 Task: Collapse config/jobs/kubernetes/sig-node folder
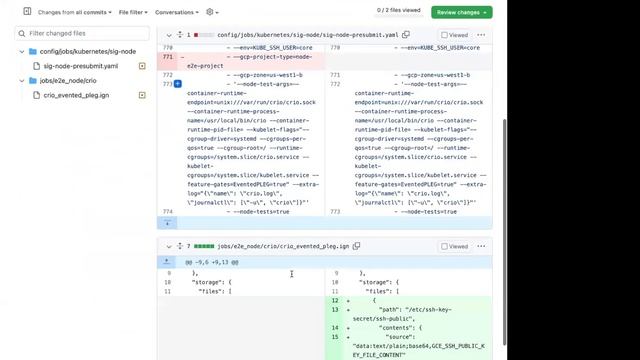tap(22, 51)
